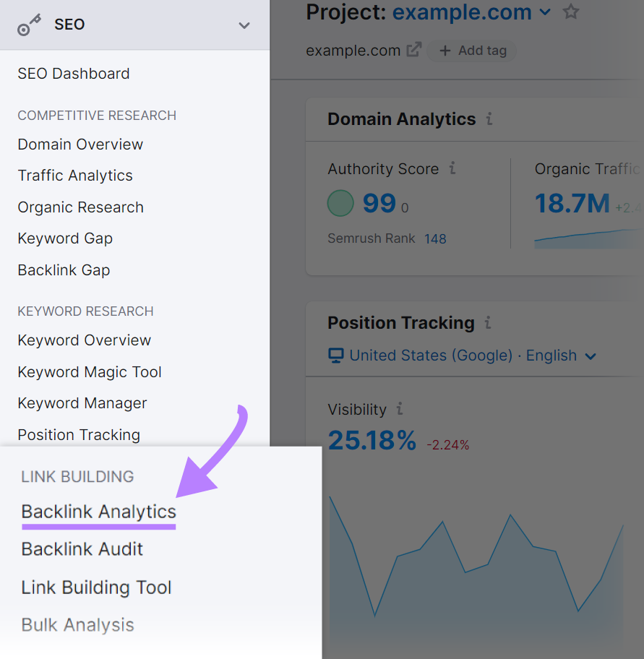Viewport: 644px width, 659px height.
Task: Select Keyword Magic Tool in the sidebar
Action: pyautogui.click(x=89, y=371)
